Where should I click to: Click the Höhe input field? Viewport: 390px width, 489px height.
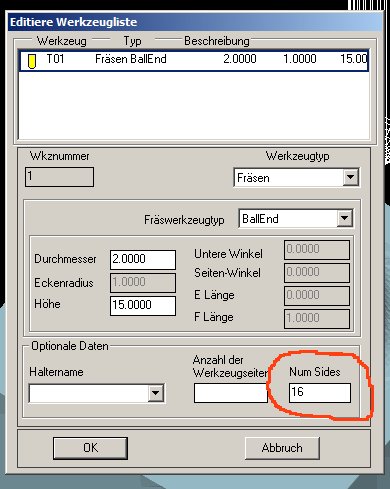tap(143, 305)
